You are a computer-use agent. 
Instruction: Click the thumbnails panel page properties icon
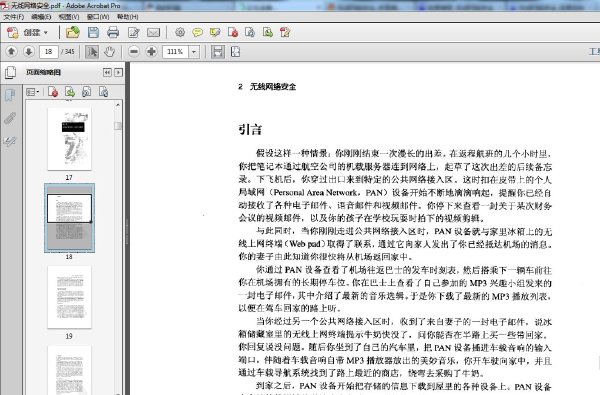click(103, 92)
